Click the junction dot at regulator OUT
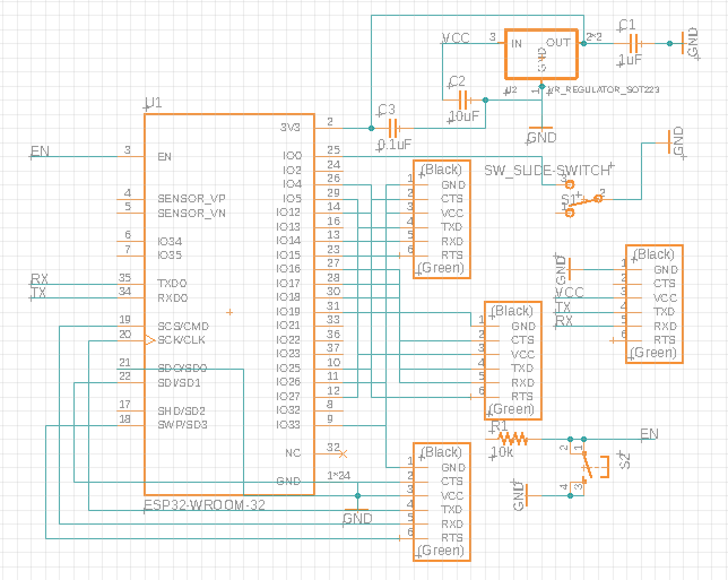This screenshot has width=728, height=580. pos(584,43)
